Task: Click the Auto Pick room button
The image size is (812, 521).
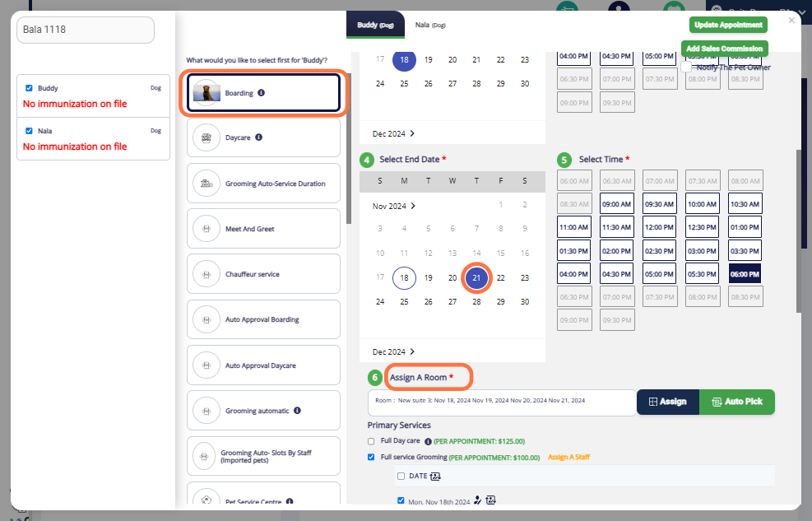Action: [x=737, y=402]
